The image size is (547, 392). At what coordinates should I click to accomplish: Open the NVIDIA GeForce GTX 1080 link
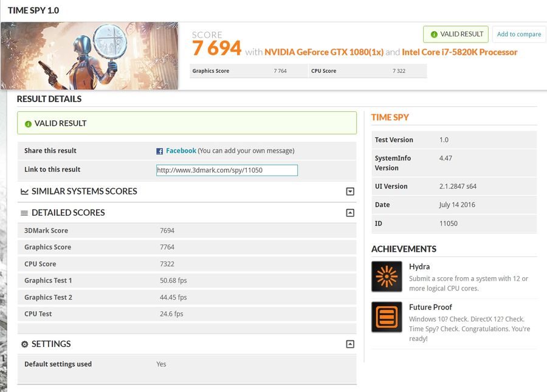point(324,52)
